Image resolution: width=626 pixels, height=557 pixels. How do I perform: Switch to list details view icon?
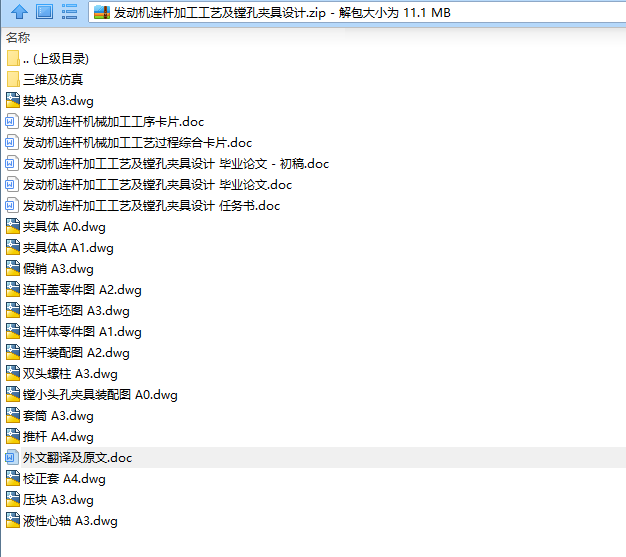[69, 12]
